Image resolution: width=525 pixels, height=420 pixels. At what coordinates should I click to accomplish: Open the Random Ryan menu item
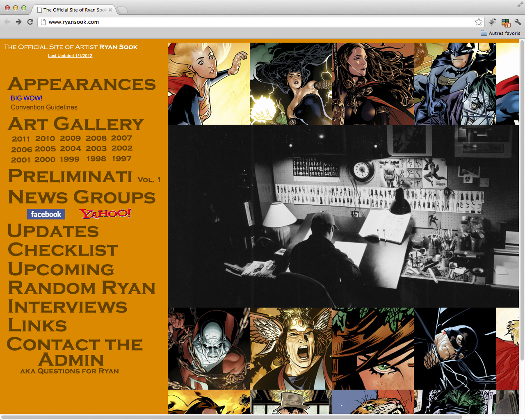(x=82, y=288)
